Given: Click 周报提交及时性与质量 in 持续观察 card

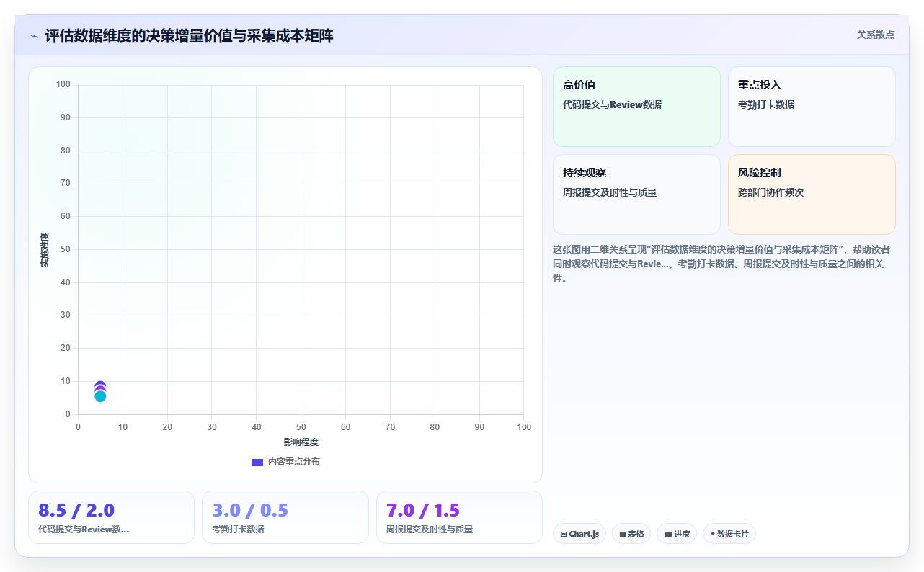Looking at the screenshot, I should pos(610,192).
